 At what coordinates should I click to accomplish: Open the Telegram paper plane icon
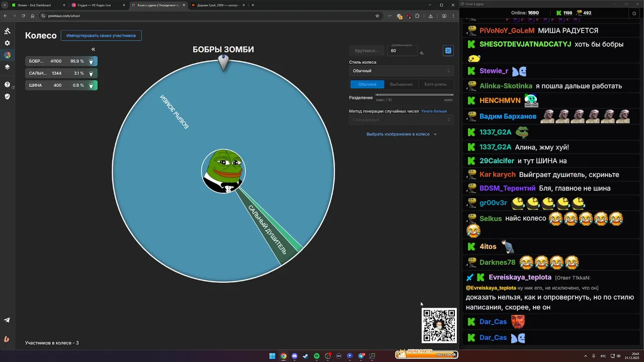pyautogui.click(x=7, y=320)
